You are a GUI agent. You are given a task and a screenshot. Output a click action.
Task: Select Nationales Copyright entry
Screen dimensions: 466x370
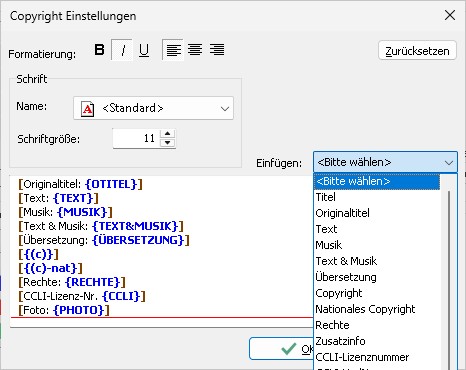pos(377,309)
